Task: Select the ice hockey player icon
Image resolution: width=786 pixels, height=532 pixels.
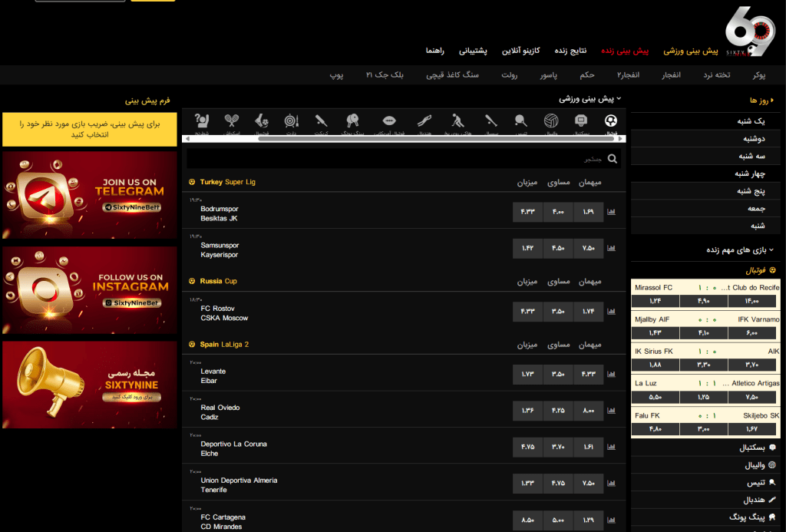Action: (x=457, y=121)
